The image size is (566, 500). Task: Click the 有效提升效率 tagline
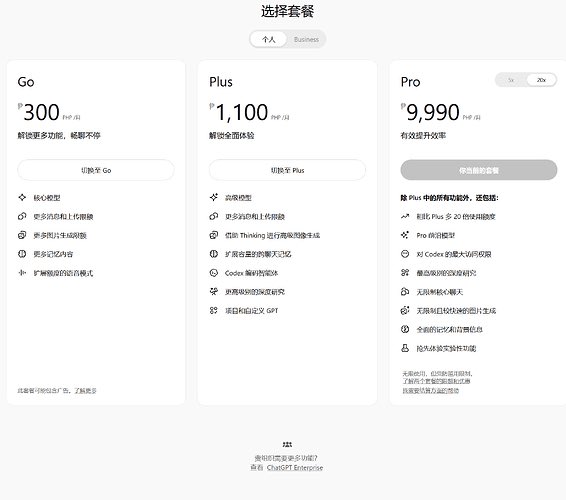pos(423,135)
